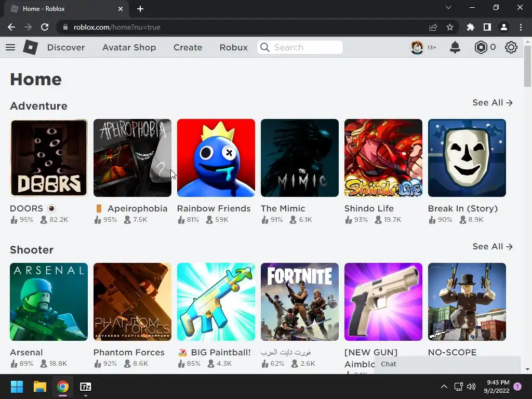Image resolution: width=532 pixels, height=399 pixels.
Task: Open the Break In (Story) thumbnail
Action: click(x=467, y=158)
